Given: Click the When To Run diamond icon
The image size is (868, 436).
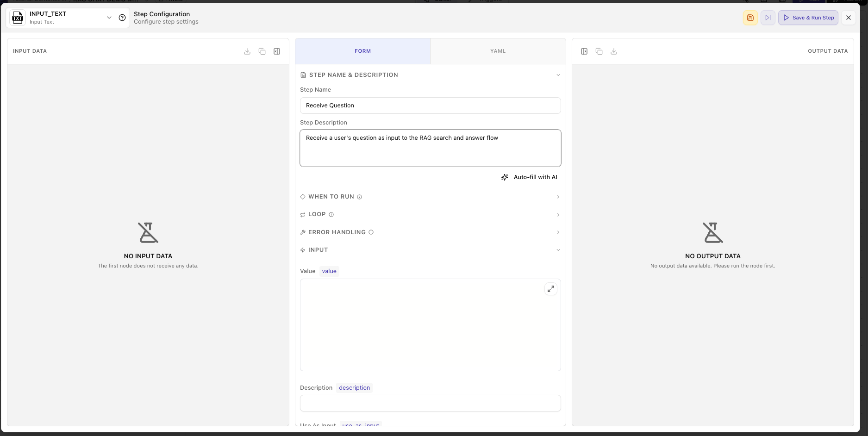Looking at the screenshot, I should 303,197.
